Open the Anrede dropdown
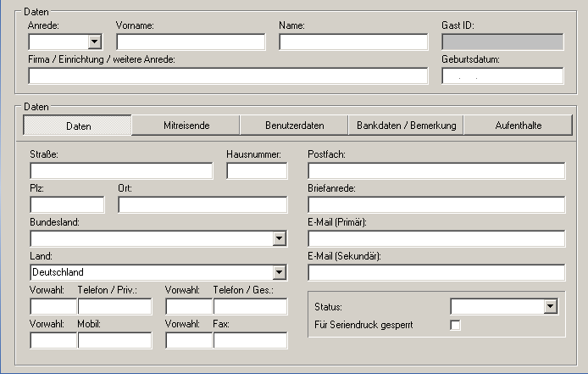 click(94, 42)
